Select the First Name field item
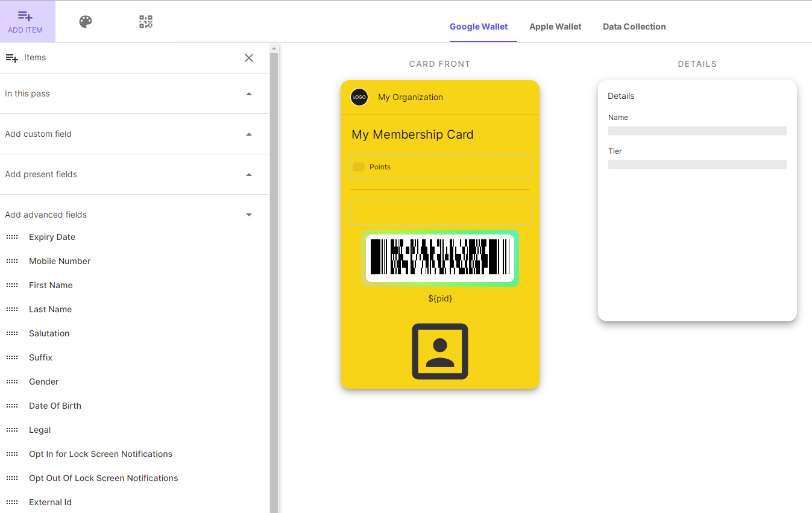 pos(51,285)
